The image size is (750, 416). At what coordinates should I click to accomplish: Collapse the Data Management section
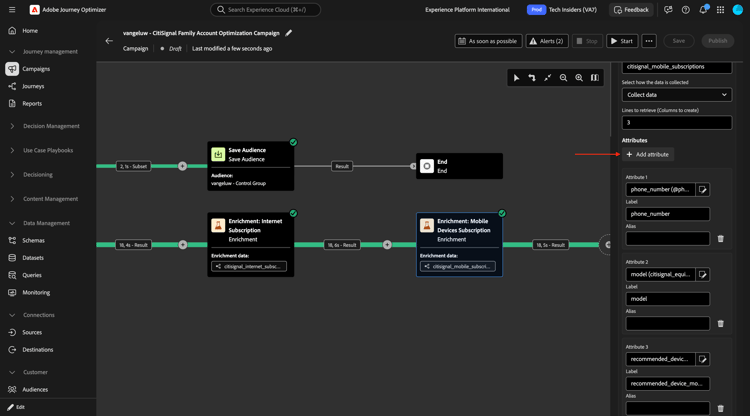tap(12, 223)
